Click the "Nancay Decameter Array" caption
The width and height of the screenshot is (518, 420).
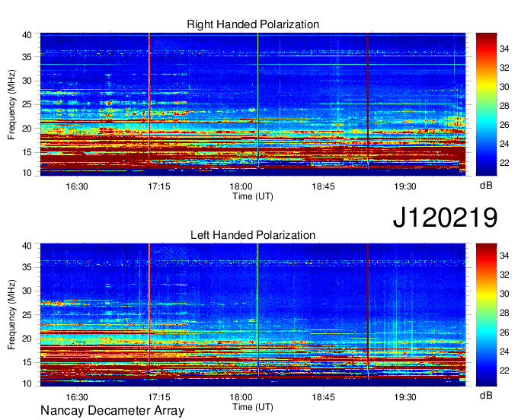(112, 410)
